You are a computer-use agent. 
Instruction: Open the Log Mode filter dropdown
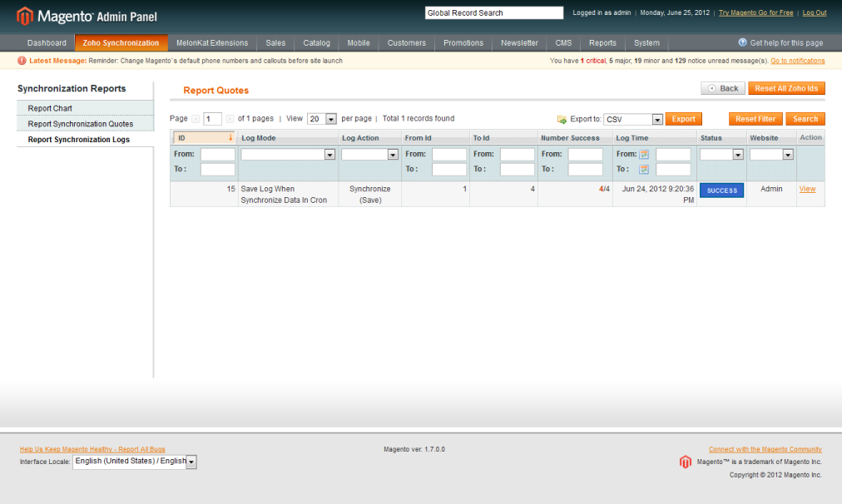tap(289, 155)
